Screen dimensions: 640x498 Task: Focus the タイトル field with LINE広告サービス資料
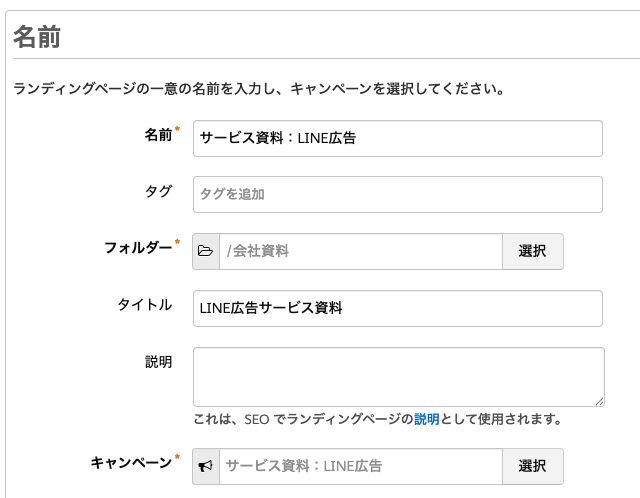[x=398, y=308]
